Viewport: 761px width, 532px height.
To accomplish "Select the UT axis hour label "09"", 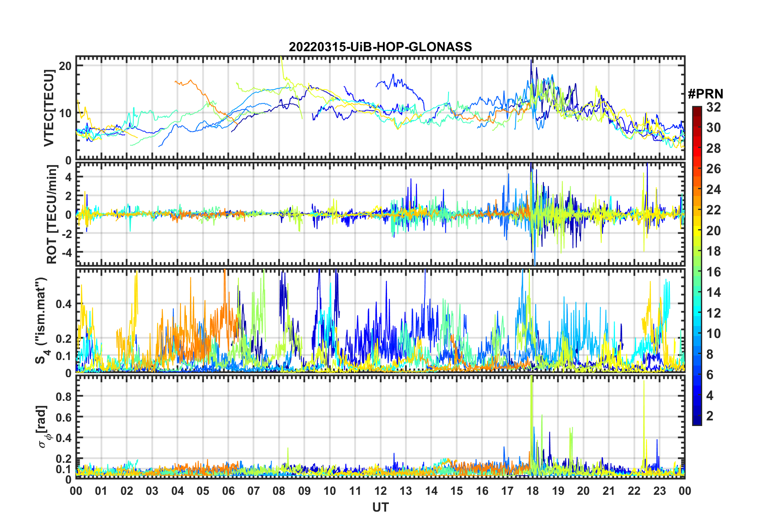I will (304, 491).
